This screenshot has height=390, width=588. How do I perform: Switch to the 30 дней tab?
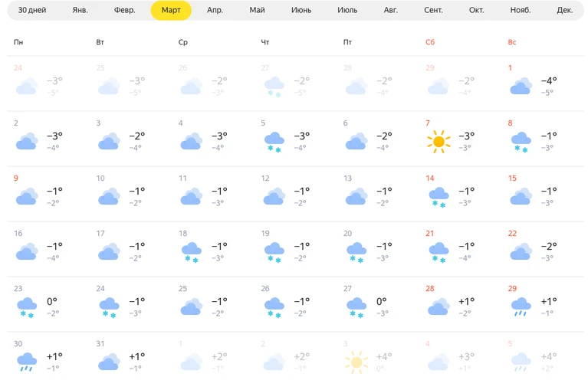tap(32, 10)
